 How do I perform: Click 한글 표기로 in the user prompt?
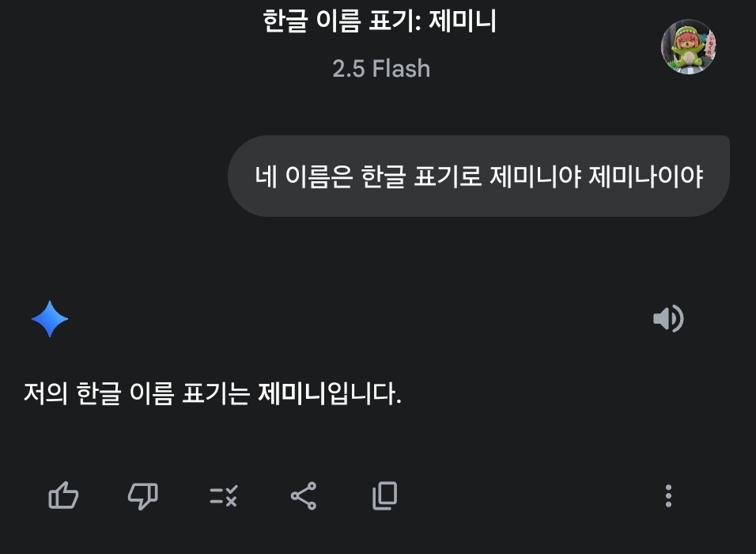click(x=421, y=176)
